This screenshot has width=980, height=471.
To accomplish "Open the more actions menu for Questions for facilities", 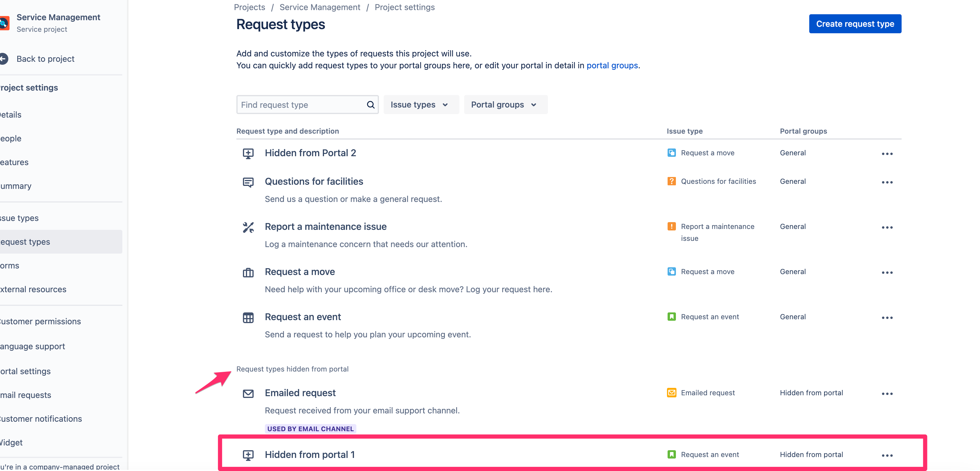I will click(887, 182).
